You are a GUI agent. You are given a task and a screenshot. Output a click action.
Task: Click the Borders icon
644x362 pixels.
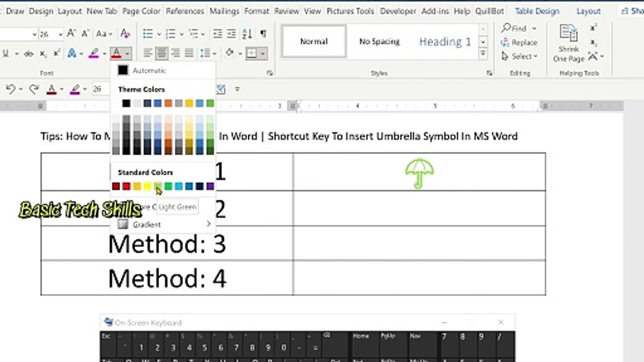252,53
